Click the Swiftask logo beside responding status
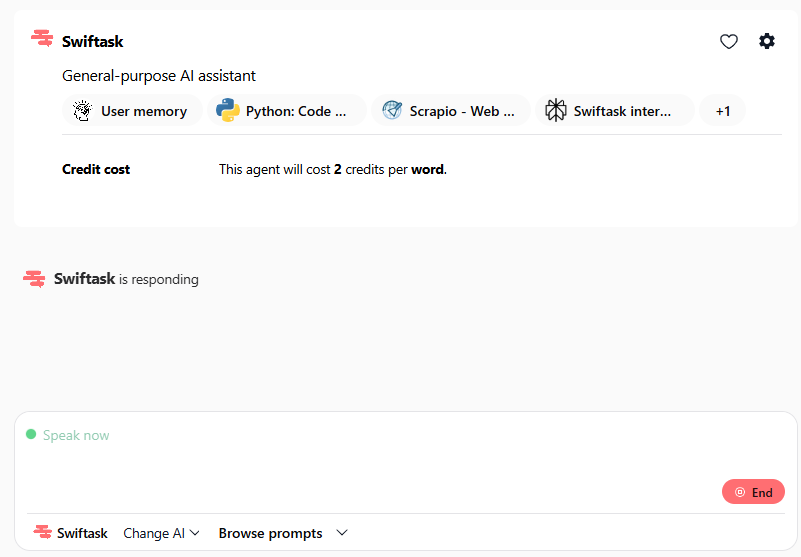This screenshot has height=557, width=801. [x=34, y=279]
